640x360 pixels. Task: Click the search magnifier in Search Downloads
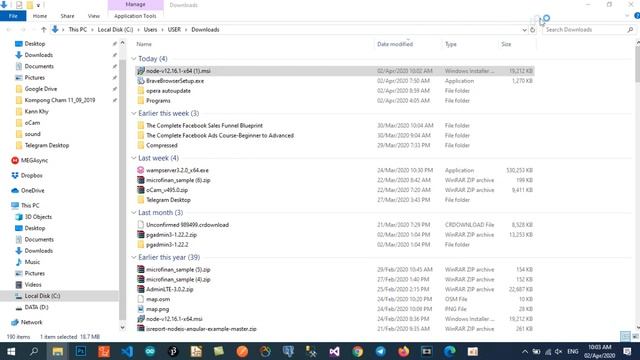630,30
